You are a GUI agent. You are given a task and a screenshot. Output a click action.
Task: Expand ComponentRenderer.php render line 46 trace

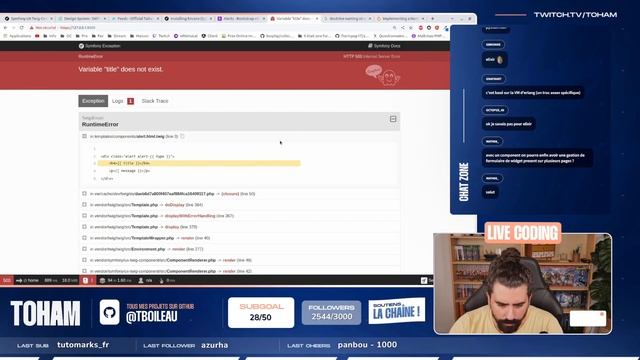coord(84,260)
